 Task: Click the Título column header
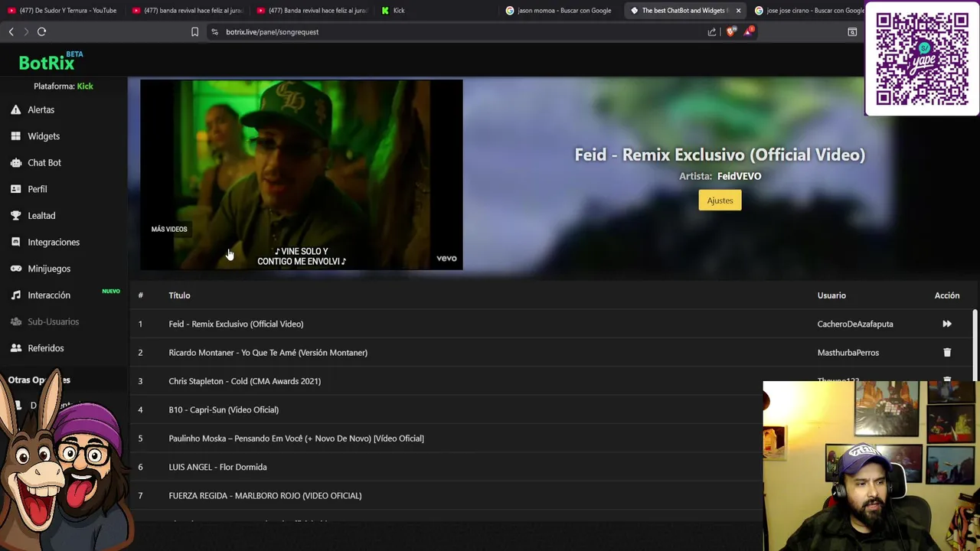point(179,295)
